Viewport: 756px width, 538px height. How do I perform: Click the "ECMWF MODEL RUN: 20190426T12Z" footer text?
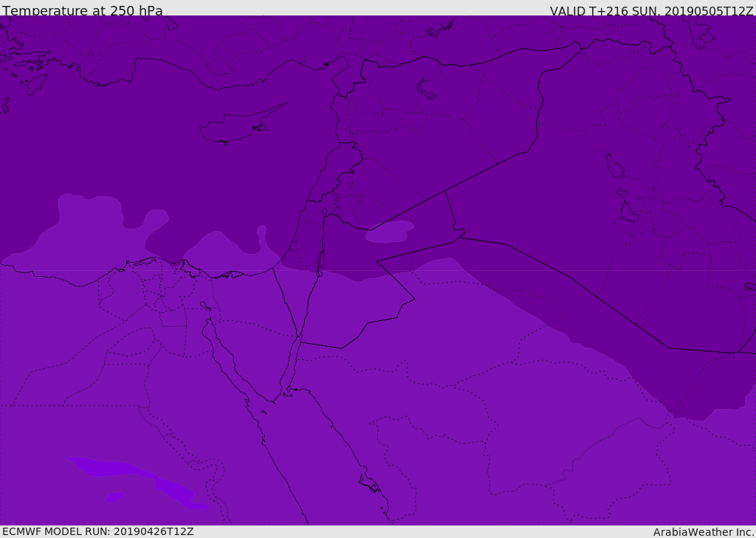[98, 531]
